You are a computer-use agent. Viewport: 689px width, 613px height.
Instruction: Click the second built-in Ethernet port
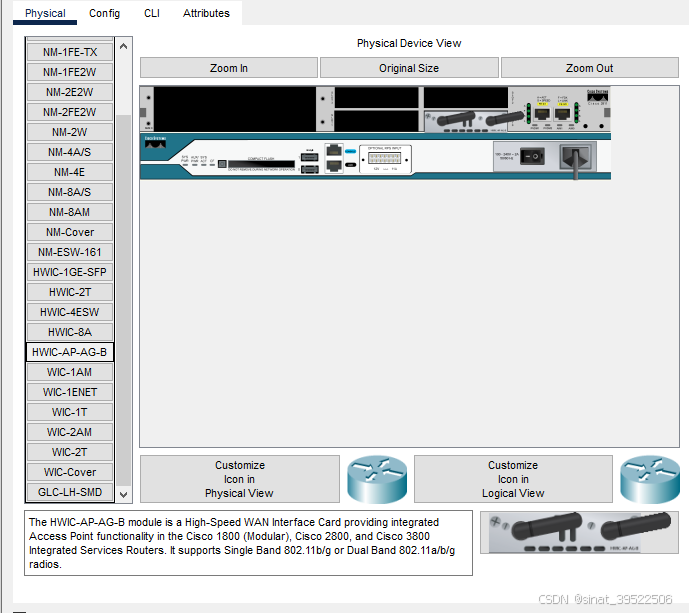pos(562,114)
